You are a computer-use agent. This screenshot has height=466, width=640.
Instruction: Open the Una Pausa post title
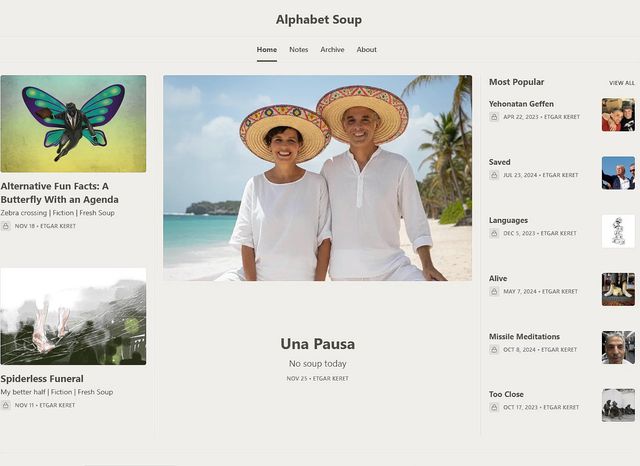[x=317, y=344]
